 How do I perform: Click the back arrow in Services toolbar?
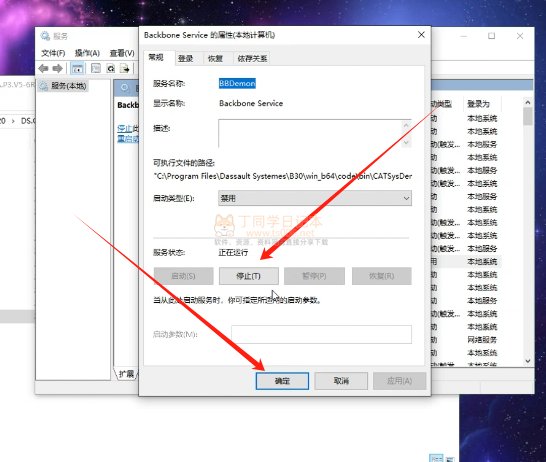tap(44, 69)
